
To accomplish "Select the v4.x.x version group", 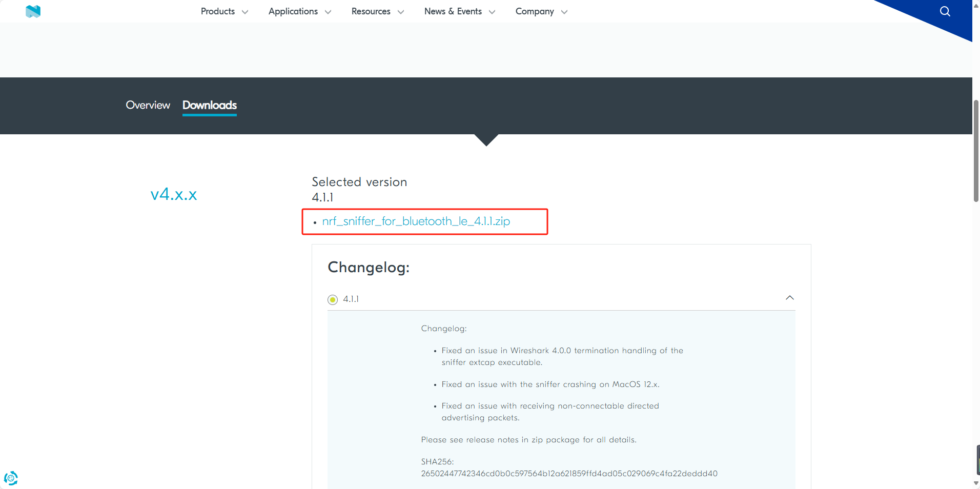I will 174,194.
